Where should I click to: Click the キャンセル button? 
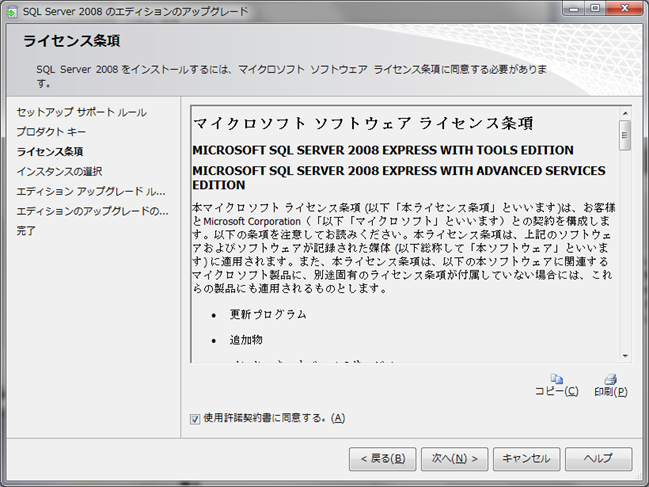[526, 458]
